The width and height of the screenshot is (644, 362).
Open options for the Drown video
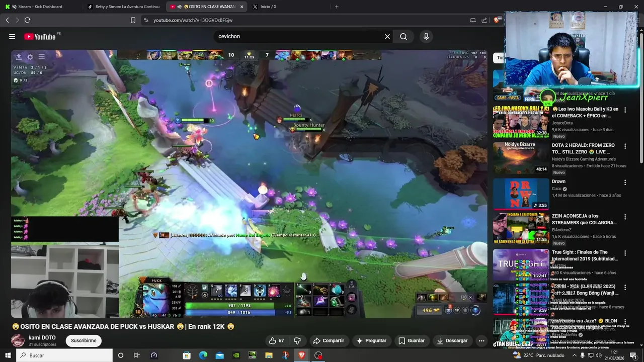(x=625, y=182)
